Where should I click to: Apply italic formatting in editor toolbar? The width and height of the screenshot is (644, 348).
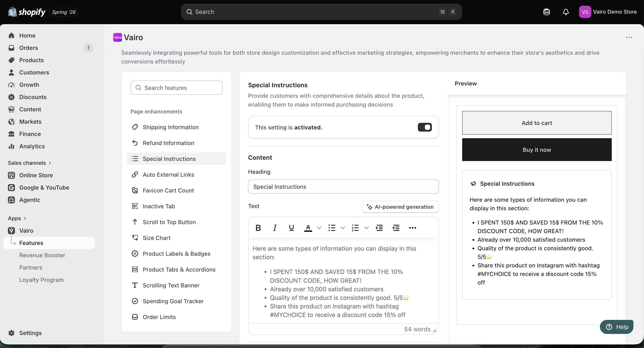[275, 228]
